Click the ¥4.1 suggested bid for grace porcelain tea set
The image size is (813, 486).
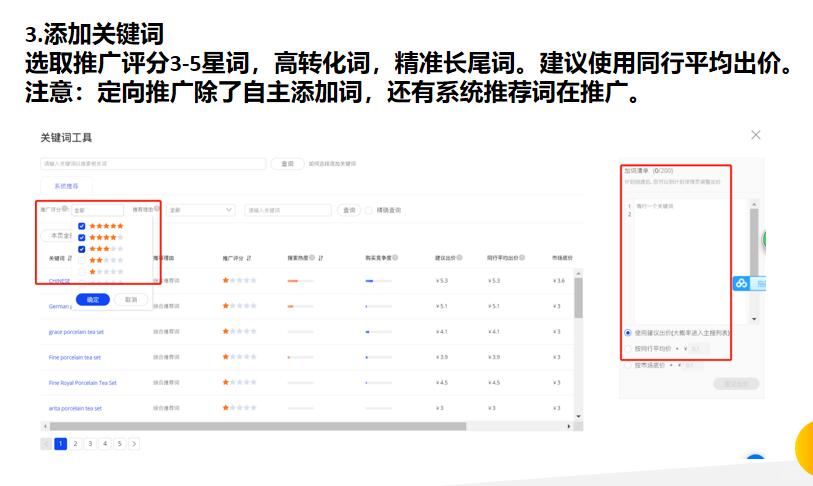coord(441,331)
